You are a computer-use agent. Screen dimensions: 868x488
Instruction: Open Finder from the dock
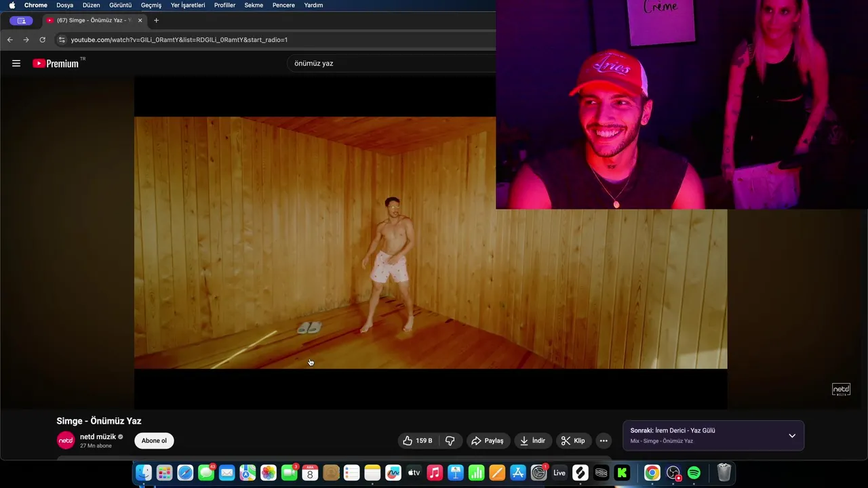point(144,472)
